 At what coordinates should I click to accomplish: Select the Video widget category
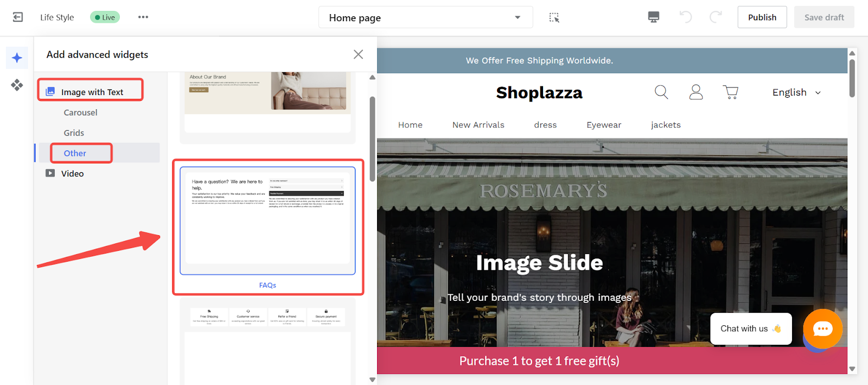pos(72,174)
